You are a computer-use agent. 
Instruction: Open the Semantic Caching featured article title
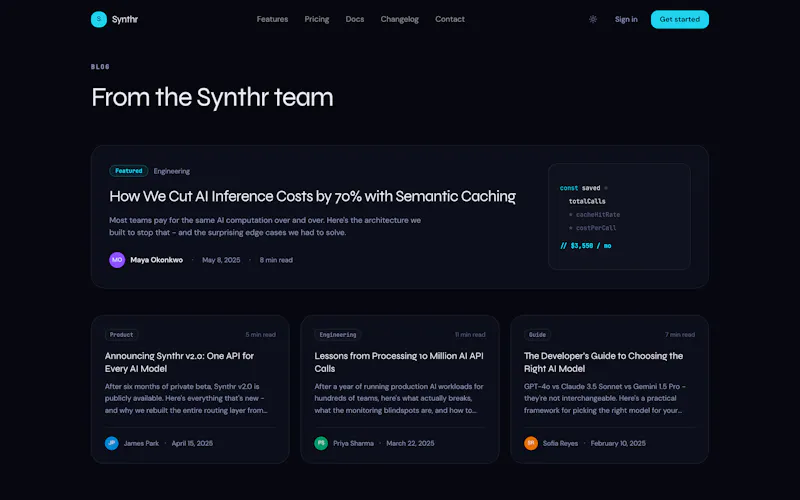coord(312,196)
